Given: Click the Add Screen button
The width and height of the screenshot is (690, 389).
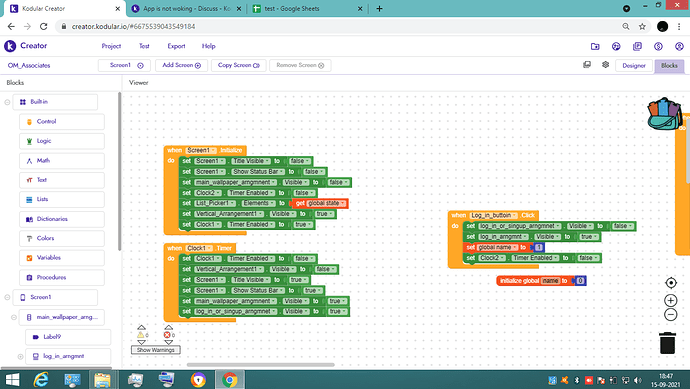Looking at the screenshot, I should [181, 66].
